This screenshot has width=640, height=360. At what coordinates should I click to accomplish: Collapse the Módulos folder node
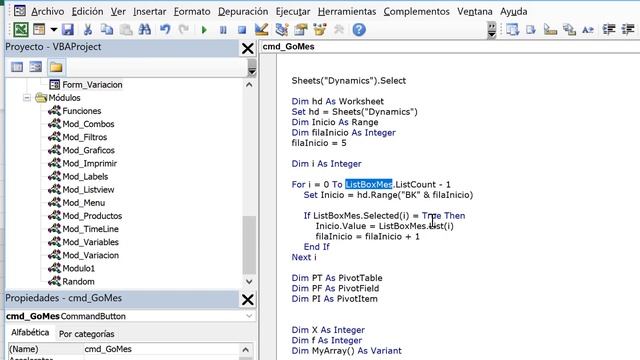[x=27, y=98]
